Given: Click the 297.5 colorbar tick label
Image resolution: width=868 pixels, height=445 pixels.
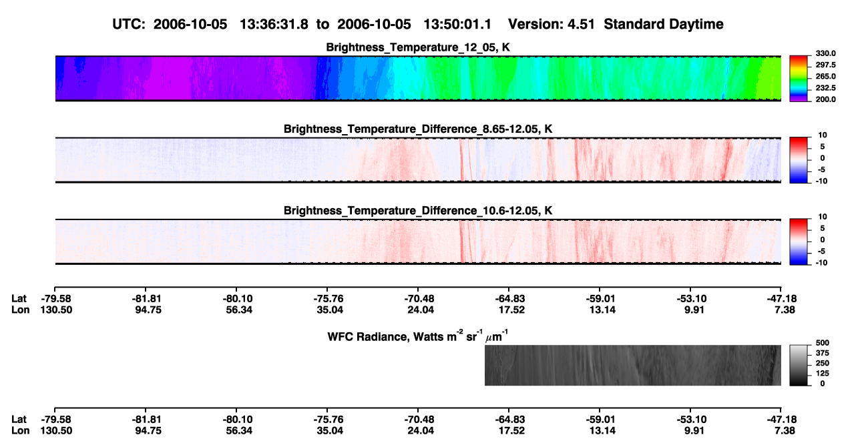Looking at the screenshot, I should point(825,65).
